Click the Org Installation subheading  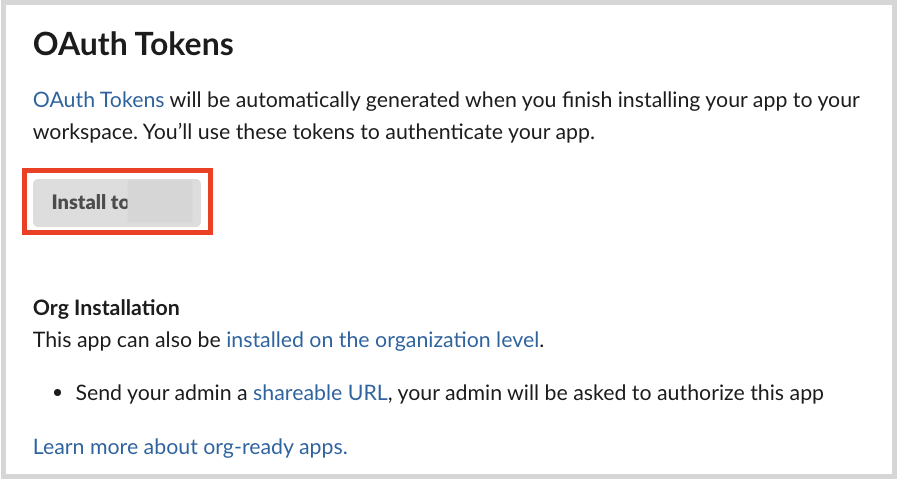(x=106, y=307)
